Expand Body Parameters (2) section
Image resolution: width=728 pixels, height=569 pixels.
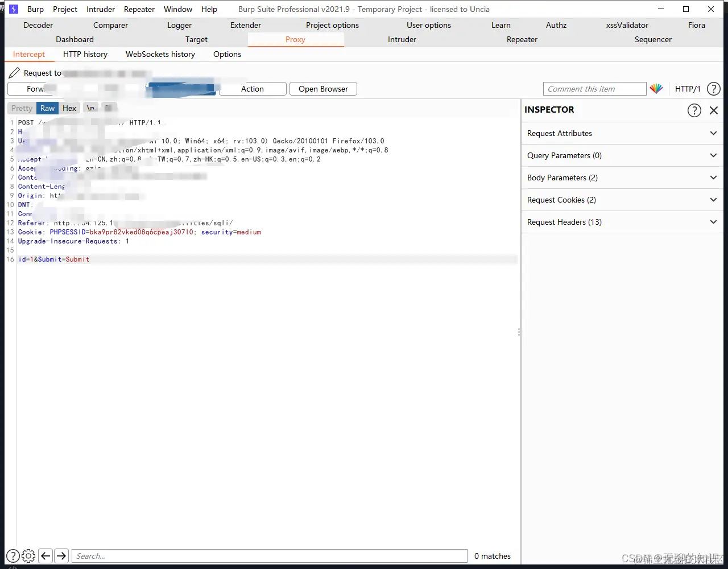pos(622,178)
